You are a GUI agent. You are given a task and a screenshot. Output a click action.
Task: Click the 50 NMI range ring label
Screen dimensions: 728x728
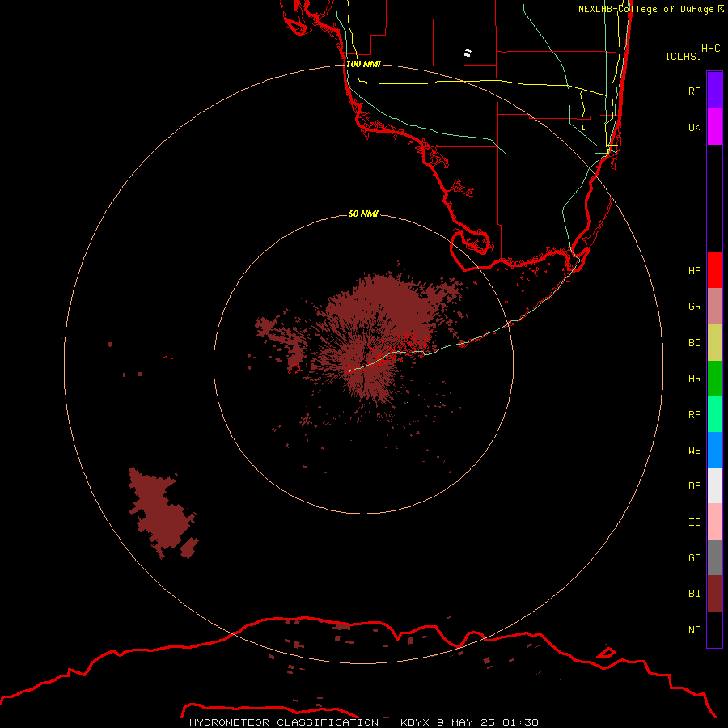pos(363,214)
